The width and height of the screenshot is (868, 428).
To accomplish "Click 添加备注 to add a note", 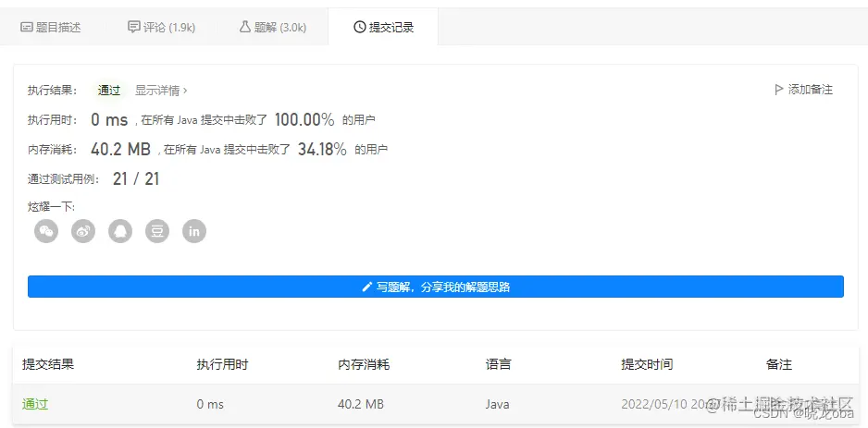I will click(803, 90).
